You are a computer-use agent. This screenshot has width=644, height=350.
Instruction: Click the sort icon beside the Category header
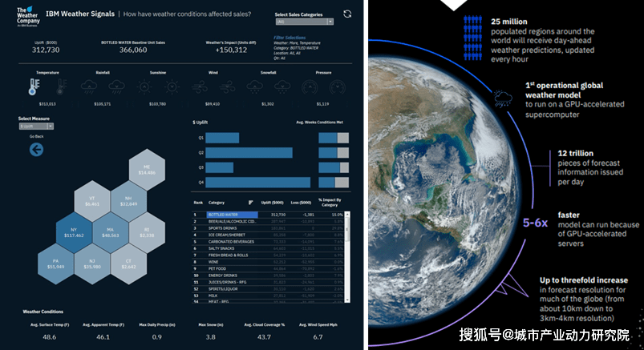(x=251, y=203)
